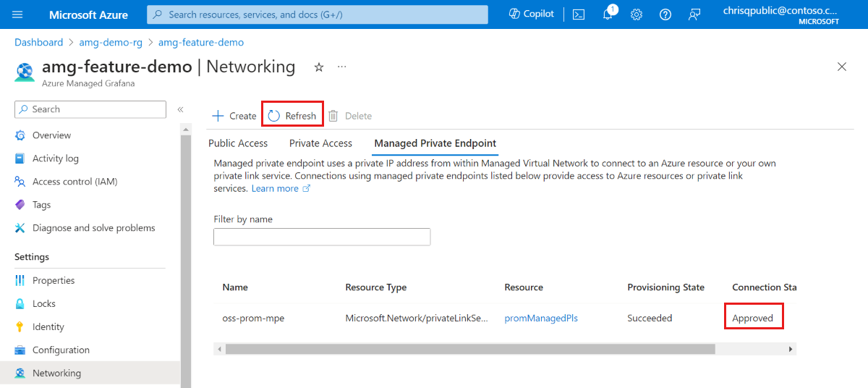The width and height of the screenshot is (868, 388).
Task: Open the notifications bell
Action: (608, 14)
